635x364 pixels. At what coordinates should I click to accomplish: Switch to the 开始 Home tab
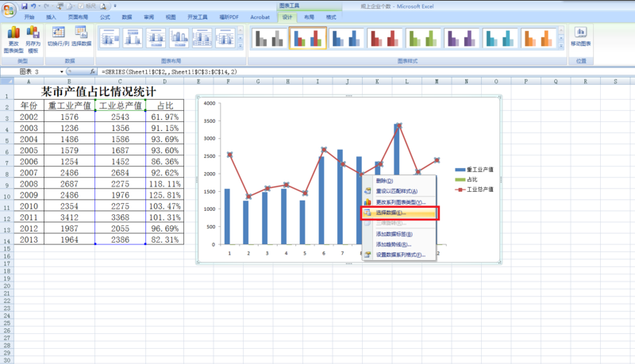(29, 17)
